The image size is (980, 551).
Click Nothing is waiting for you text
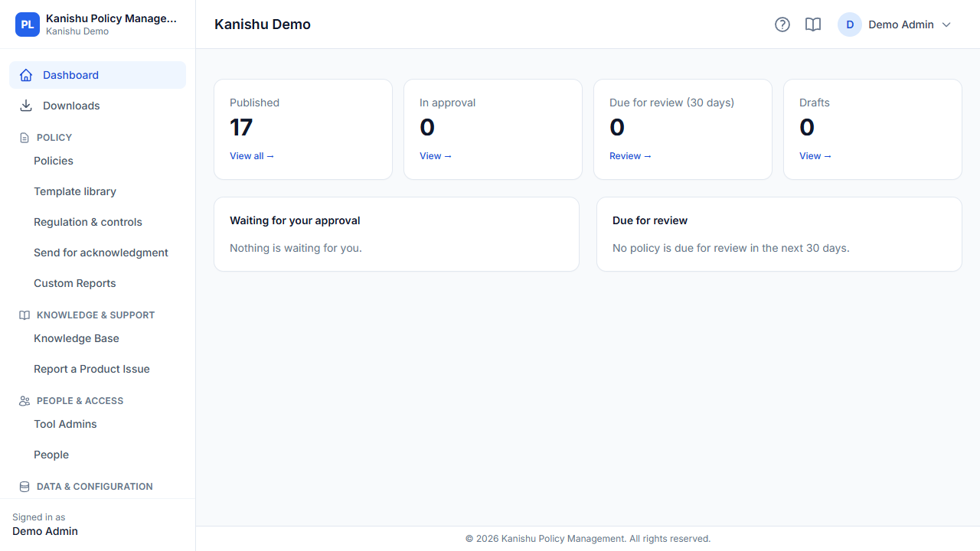click(x=296, y=248)
